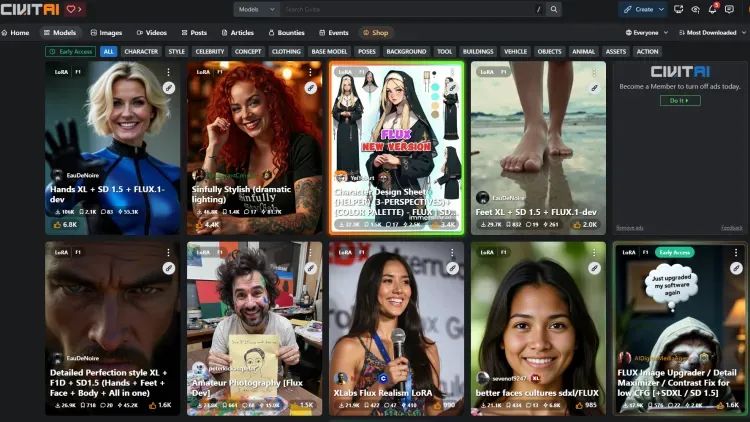Toggle the POSES category filter
750x422 pixels.
coord(367,52)
